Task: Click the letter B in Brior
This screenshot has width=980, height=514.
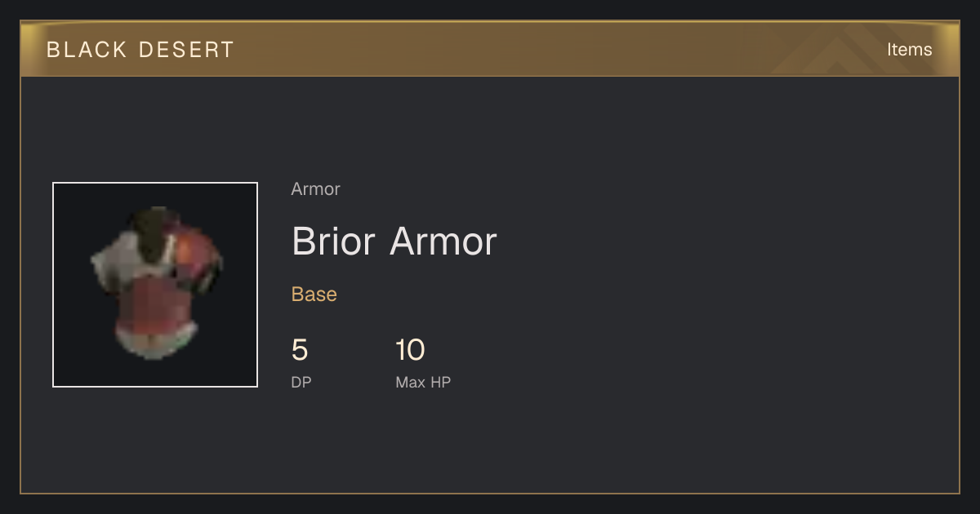Action: (303, 241)
